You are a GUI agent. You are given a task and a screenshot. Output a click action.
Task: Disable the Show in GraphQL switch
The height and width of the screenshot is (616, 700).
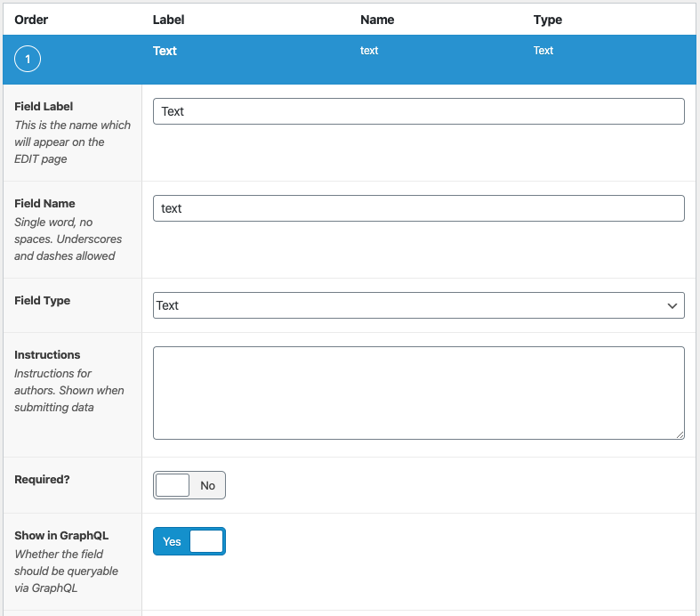(189, 541)
